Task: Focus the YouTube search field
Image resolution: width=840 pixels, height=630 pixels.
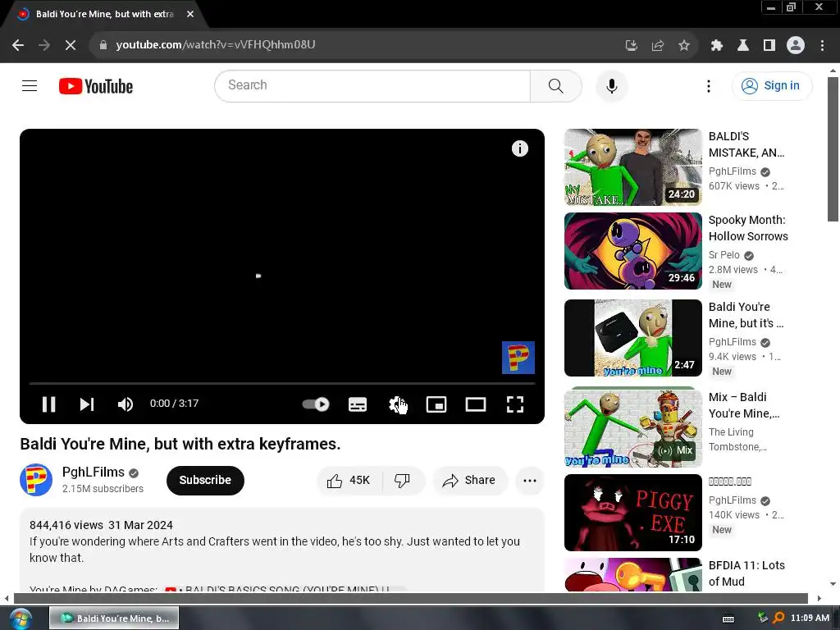Action: [x=372, y=85]
